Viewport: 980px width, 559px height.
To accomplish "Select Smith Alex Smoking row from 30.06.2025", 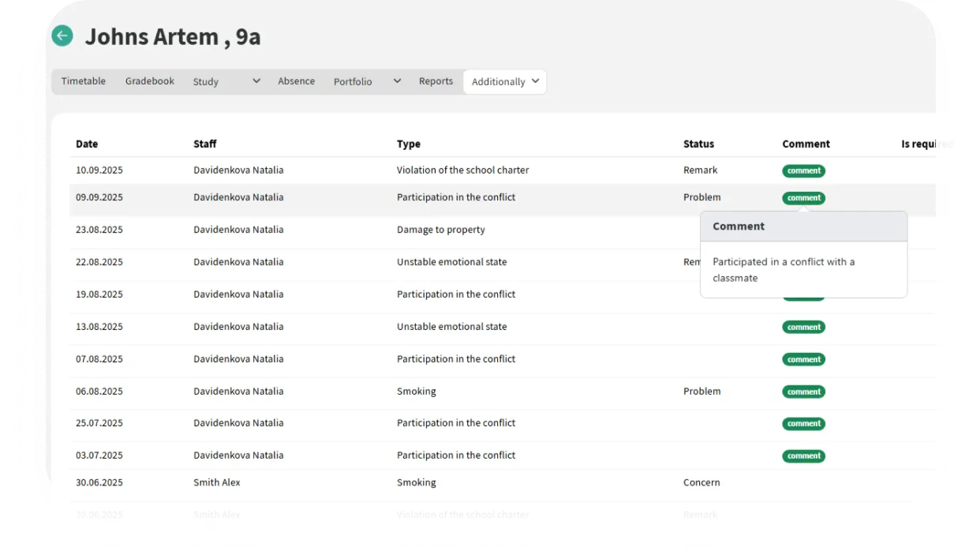I will point(416,482).
